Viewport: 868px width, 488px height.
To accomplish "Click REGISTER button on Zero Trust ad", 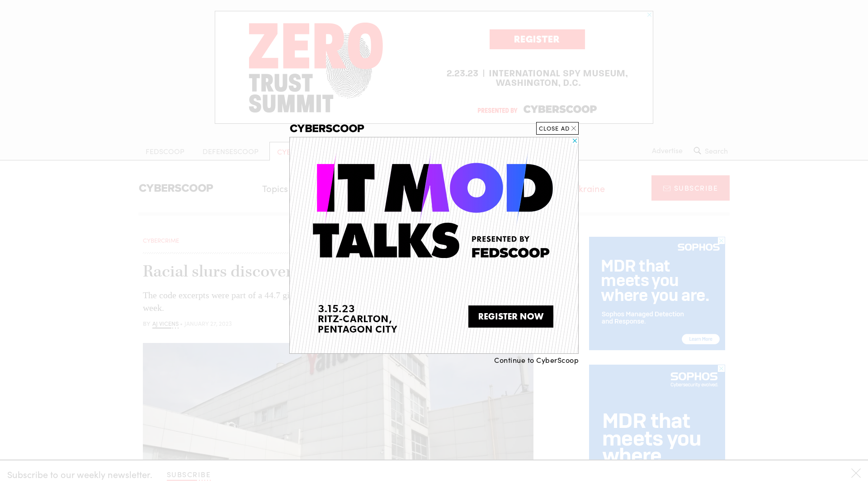I will tap(537, 39).
